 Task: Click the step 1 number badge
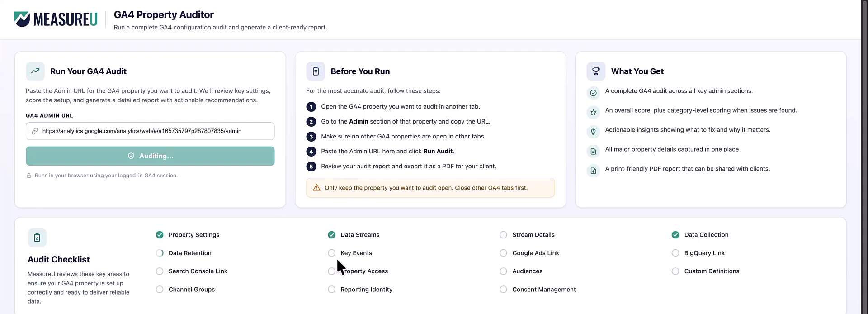click(x=311, y=107)
